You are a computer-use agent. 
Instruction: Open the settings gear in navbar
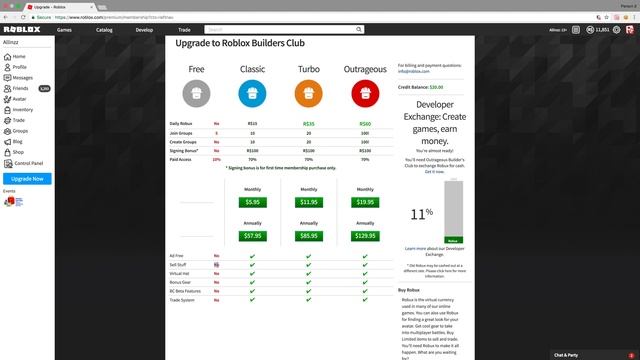617,30
